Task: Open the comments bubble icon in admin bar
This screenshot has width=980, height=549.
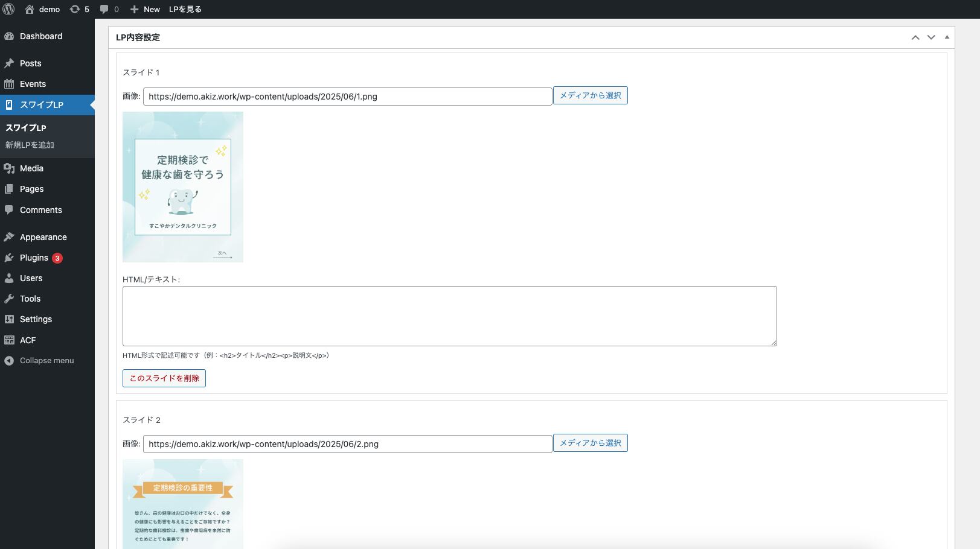Action: [104, 9]
